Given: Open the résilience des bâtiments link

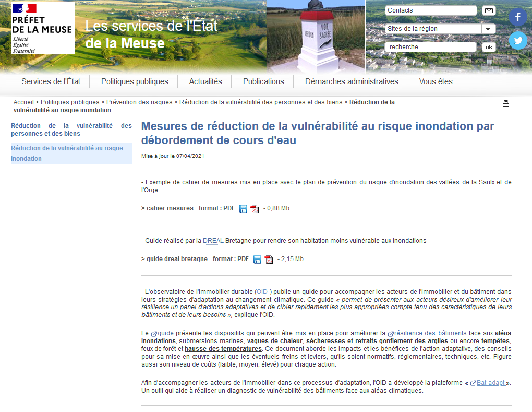Looking at the screenshot, I should 427,334.
